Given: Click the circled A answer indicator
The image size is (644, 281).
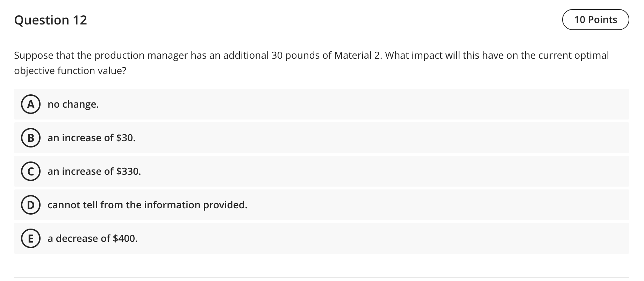Looking at the screenshot, I should (x=30, y=104).
